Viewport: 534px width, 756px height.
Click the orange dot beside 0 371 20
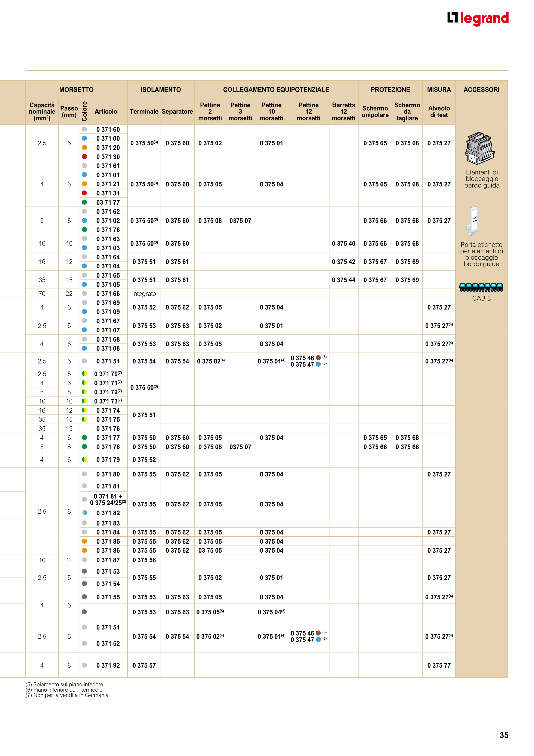pos(84,147)
